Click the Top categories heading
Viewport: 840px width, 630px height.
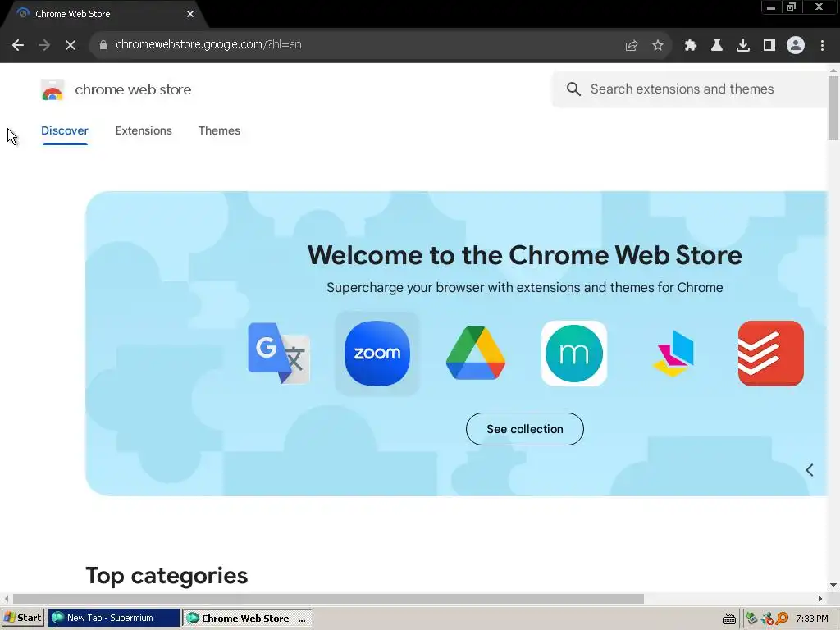pyautogui.click(x=167, y=576)
